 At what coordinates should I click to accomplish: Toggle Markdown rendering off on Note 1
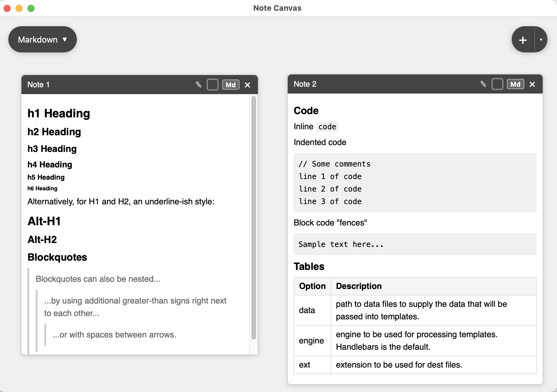pos(231,85)
